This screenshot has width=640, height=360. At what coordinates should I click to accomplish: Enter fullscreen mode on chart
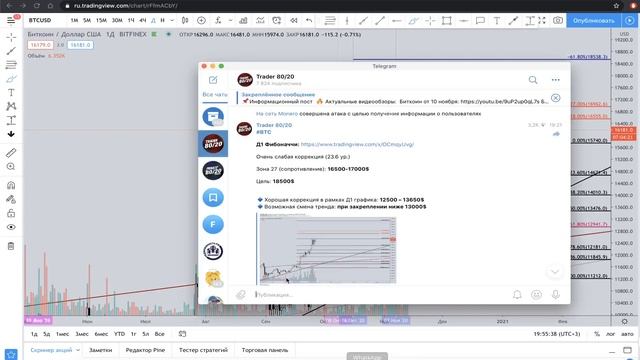pos(542,20)
